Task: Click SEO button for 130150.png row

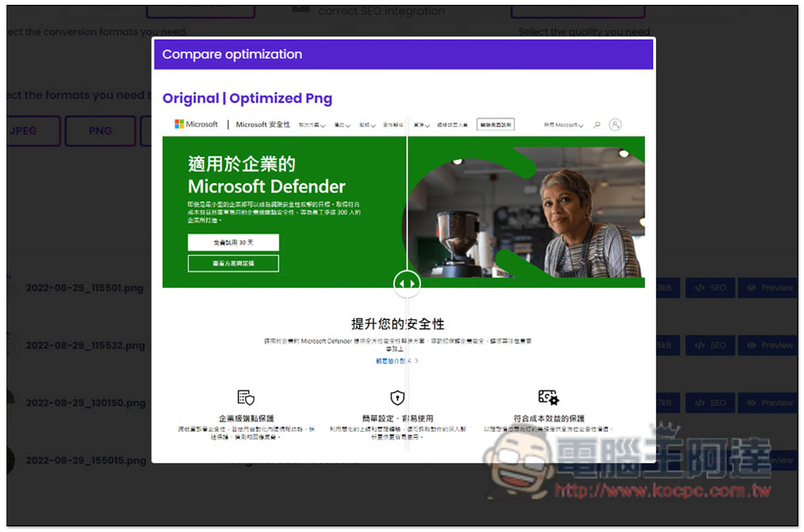Action: (710, 403)
